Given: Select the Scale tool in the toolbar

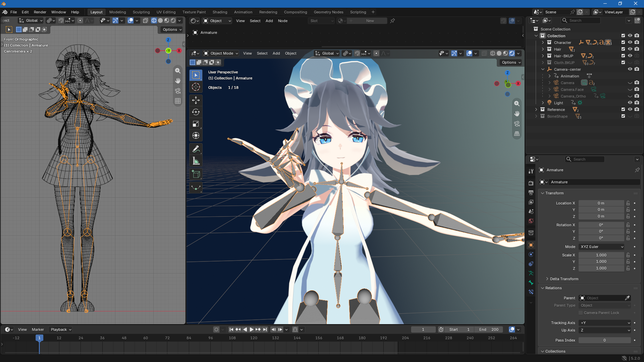Looking at the screenshot, I should coord(196,124).
